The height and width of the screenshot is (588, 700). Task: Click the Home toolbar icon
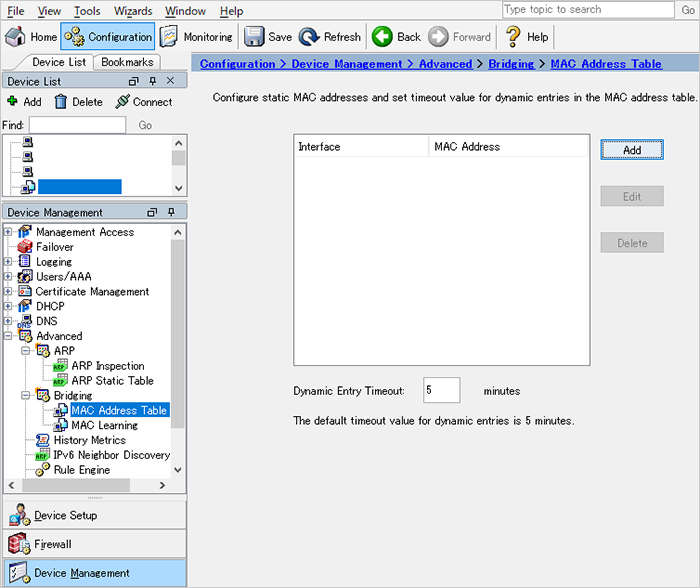click(x=16, y=37)
